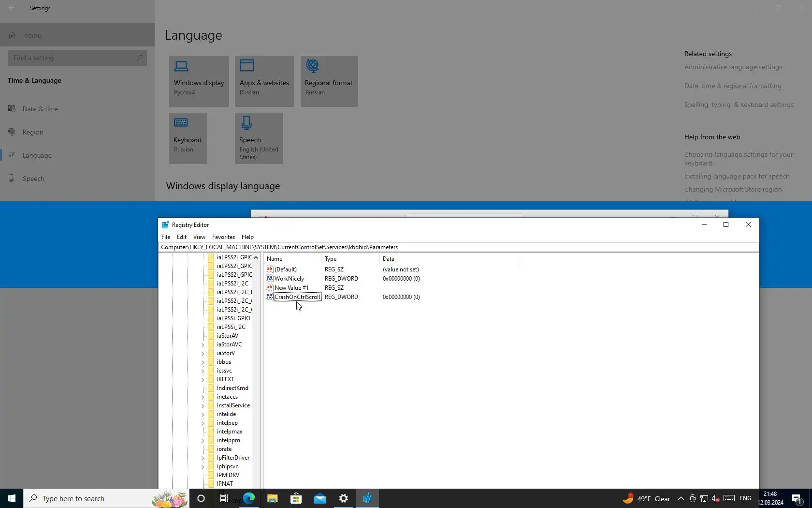Click the New Value #1 string icon
Viewport: 812px width, 508px height.
[x=270, y=287]
